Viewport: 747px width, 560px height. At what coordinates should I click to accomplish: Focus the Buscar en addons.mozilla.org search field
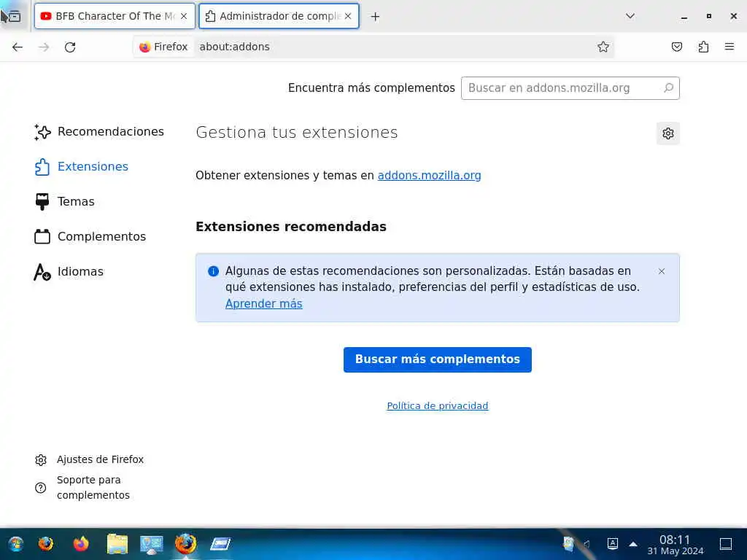pos(570,88)
